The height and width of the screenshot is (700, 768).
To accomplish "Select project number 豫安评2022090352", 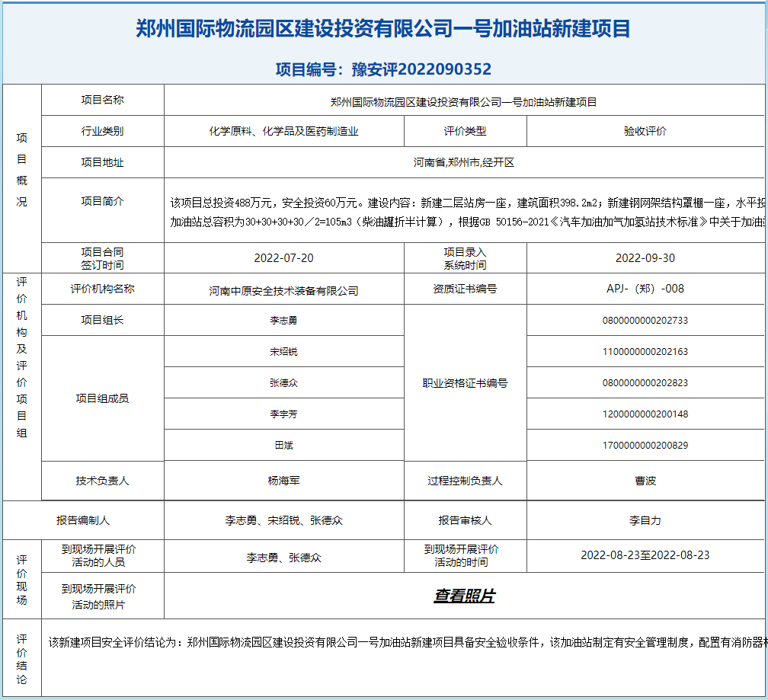I will [x=422, y=69].
